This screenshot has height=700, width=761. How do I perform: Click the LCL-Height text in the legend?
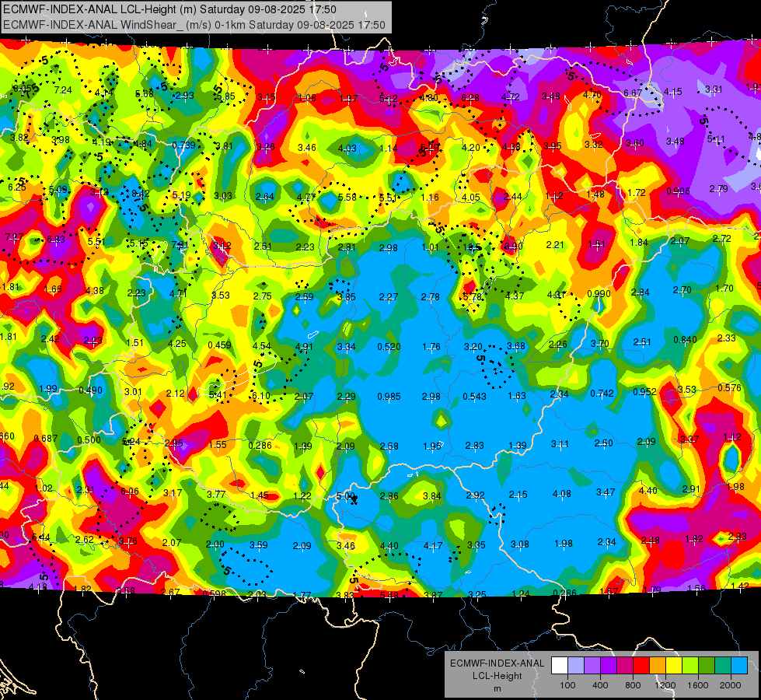497,676
